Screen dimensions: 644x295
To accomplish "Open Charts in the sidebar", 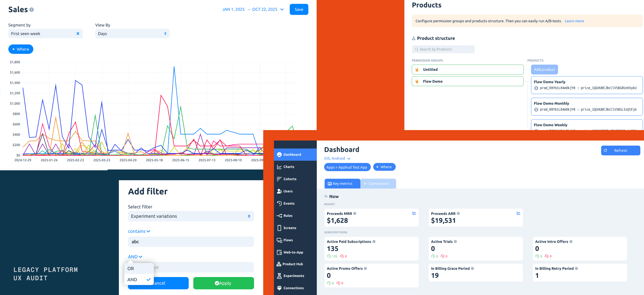I will click(295, 167).
